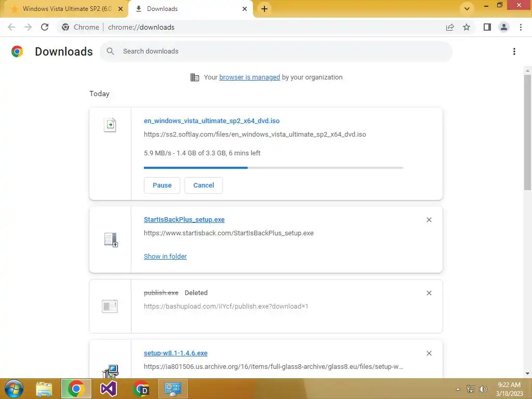Click the Chrome taskbar icon
This screenshot has width=532, height=399.
coord(76,389)
